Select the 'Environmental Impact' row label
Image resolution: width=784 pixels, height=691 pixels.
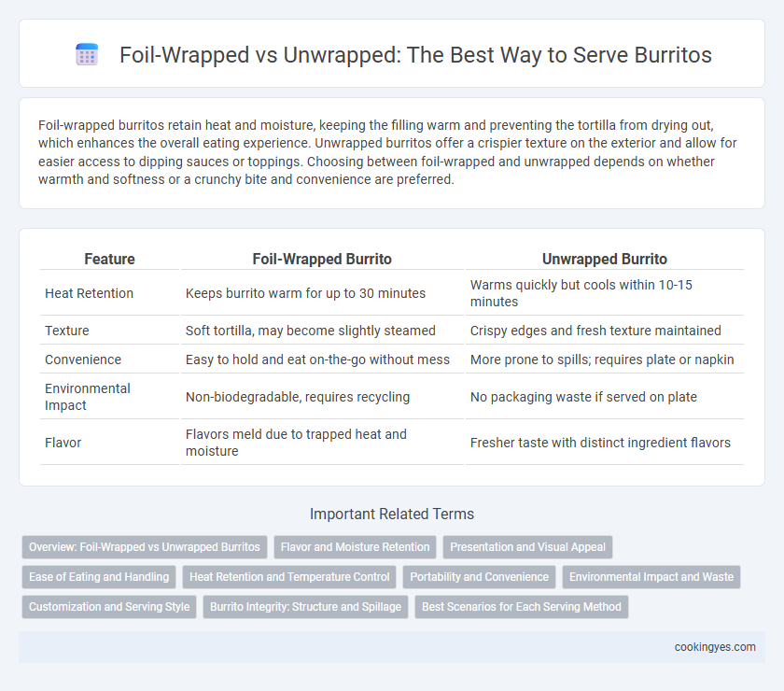tap(88, 397)
